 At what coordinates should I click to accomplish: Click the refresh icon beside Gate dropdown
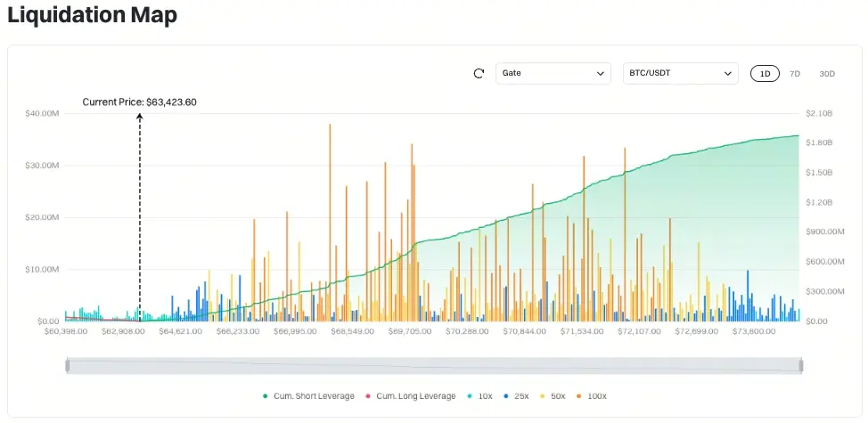[x=479, y=74]
